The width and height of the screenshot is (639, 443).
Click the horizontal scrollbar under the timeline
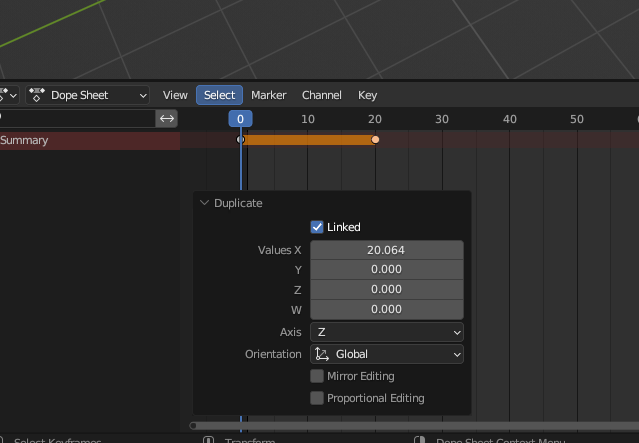click(414, 426)
